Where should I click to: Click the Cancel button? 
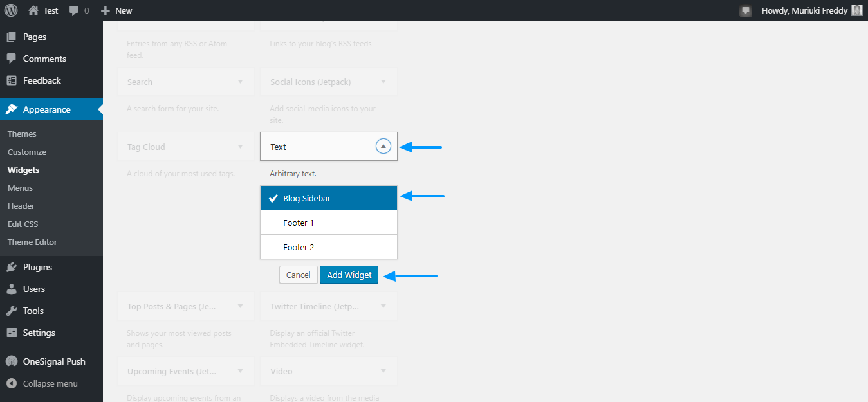(299, 275)
